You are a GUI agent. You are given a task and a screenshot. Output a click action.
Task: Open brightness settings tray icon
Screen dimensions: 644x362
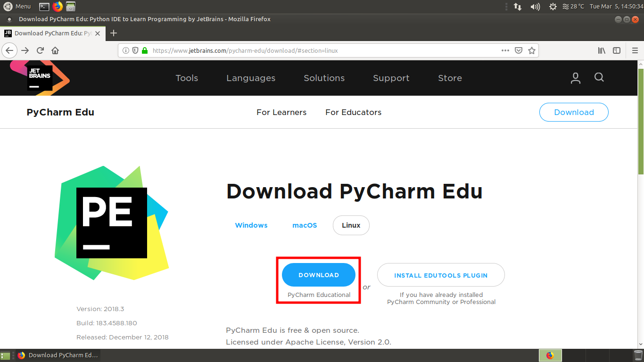pyautogui.click(x=553, y=7)
